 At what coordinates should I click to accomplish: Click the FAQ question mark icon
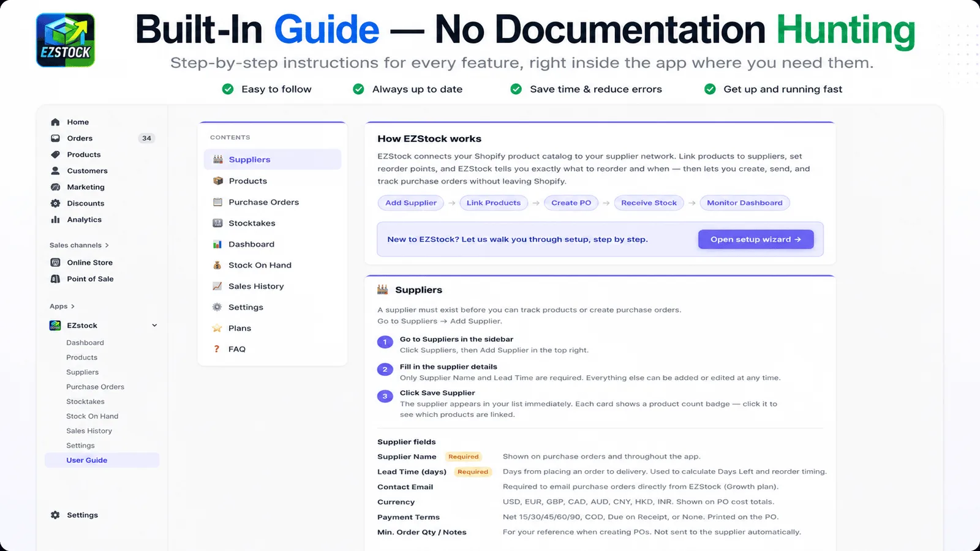[216, 349]
